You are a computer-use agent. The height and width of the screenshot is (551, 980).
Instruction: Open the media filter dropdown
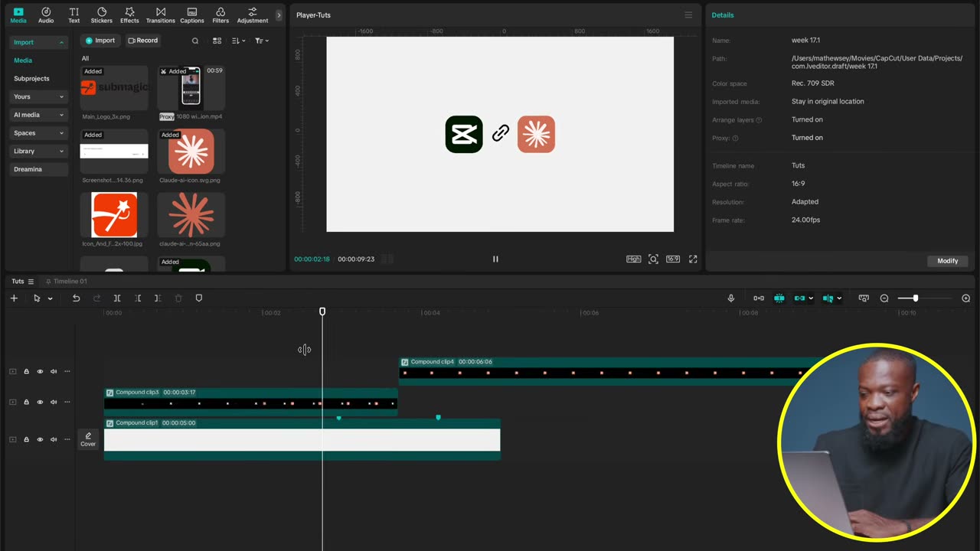(x=261, y=41)
